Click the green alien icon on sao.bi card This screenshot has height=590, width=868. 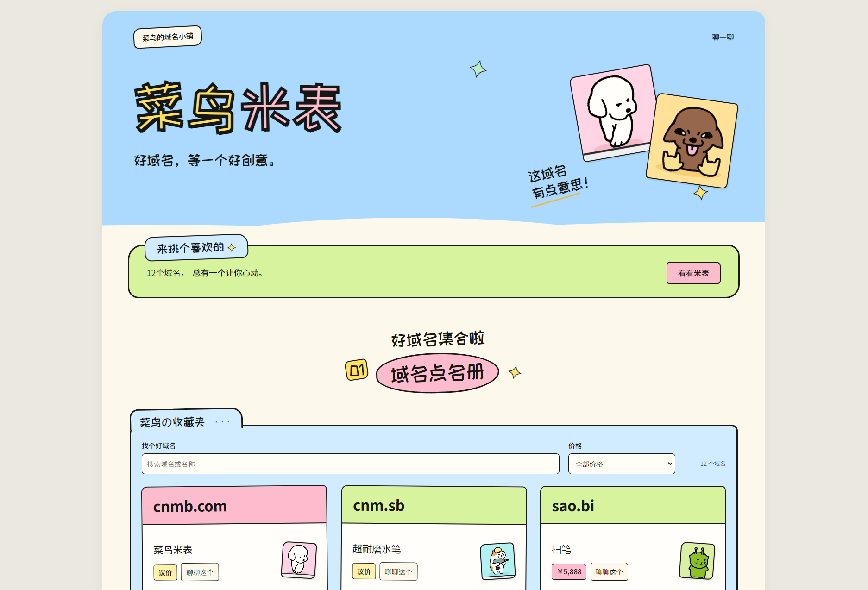pyautogui.click(x=697, y=561)
